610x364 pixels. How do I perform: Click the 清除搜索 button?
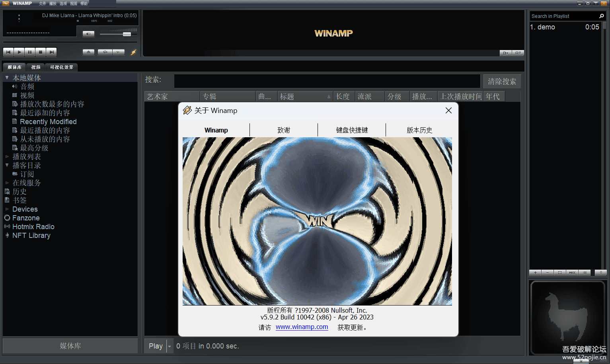tap(502, 81)
